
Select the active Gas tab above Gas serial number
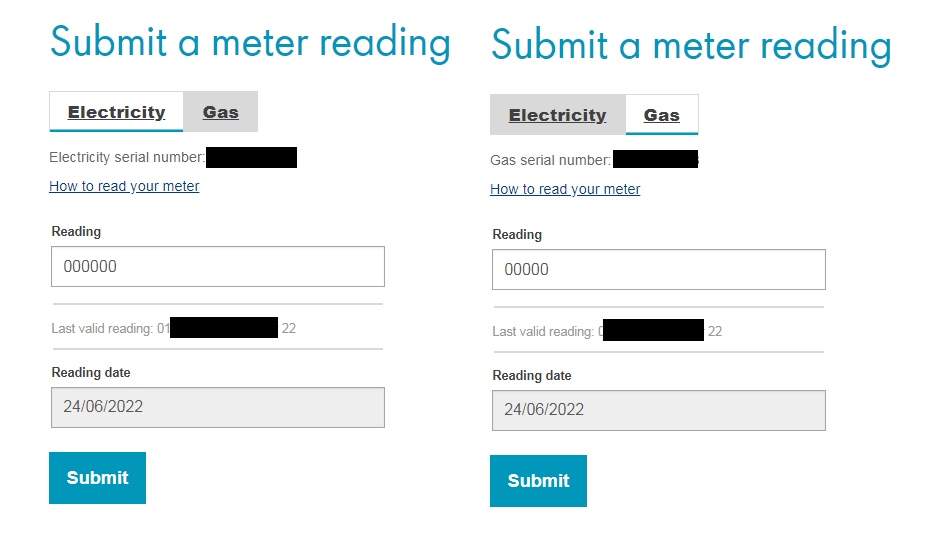pyautogui.click(x=661, y=115)
